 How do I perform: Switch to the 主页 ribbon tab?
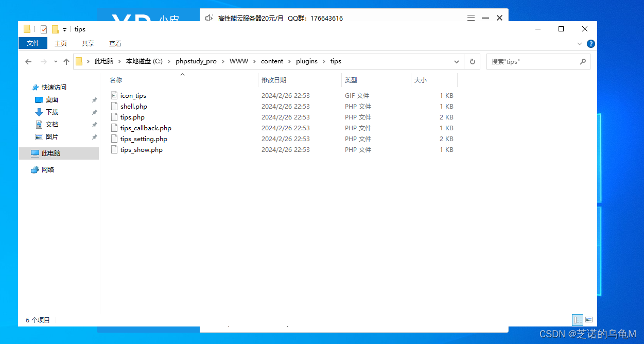(61, 43)
